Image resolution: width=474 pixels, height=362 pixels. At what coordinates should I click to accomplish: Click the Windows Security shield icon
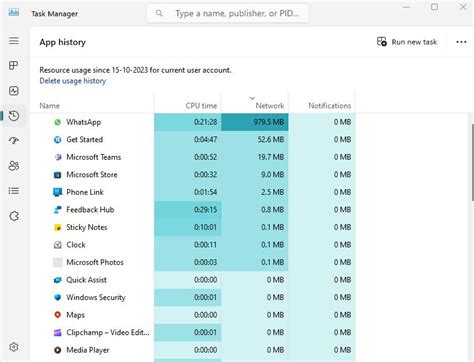tap(58, 297)
